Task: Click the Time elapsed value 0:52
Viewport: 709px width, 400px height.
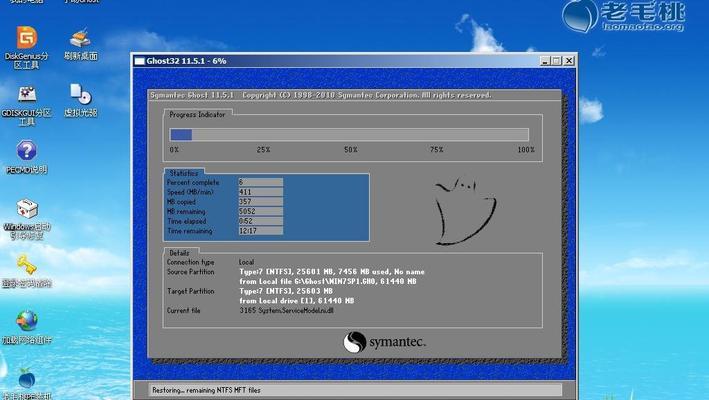Action: coord(260,221)
